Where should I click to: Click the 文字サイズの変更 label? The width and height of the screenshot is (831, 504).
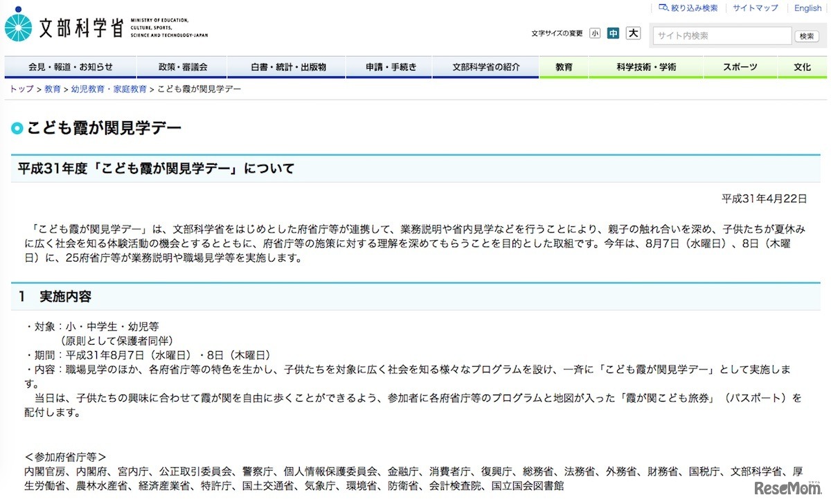pyautogui.click(x=557, y=33)
